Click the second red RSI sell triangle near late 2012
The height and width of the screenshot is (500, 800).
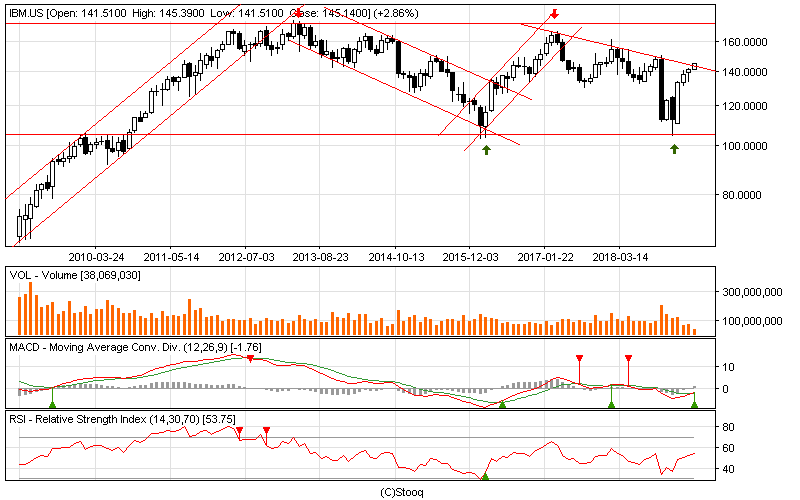coord(266,431)
